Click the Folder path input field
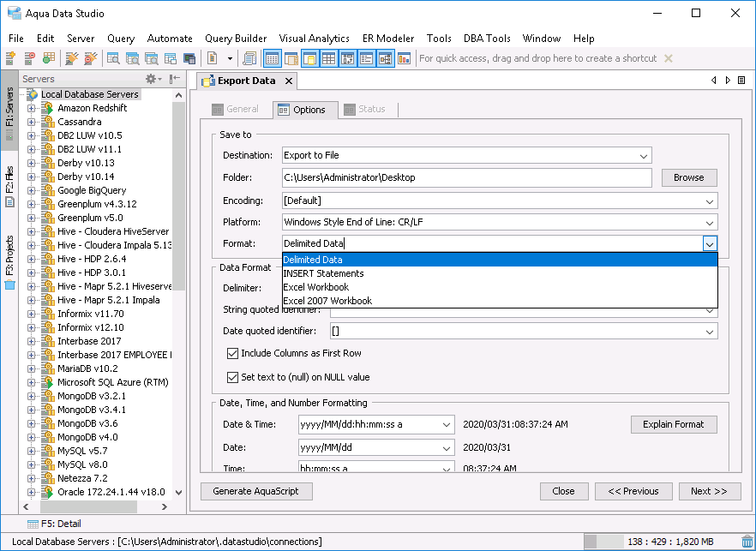This screenshot has height=551, width=756. point(466,178)
